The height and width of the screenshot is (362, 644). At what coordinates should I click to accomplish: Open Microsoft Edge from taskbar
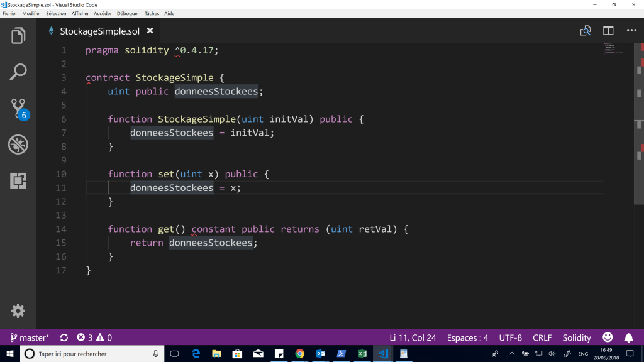[196, 354]
